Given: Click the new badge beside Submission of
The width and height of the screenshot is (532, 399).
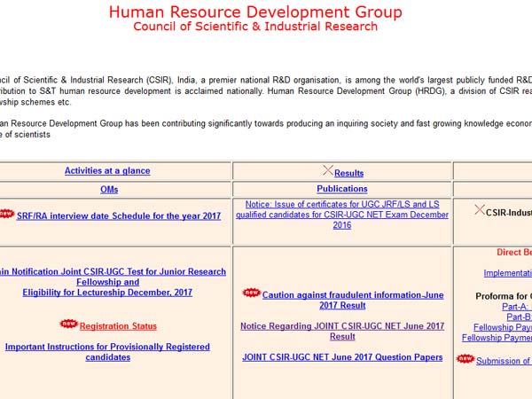Looking at the screenshot, I should click(465, 359).
